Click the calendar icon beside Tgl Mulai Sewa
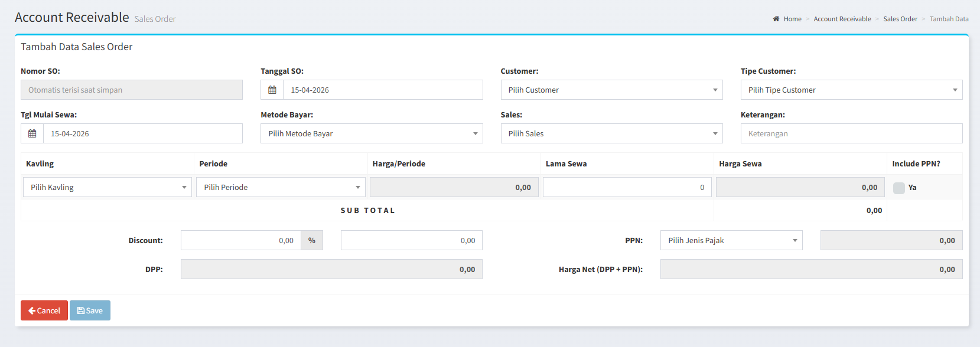Image resolution: width=980 pixels, height=347 pixels. [32, 133]
